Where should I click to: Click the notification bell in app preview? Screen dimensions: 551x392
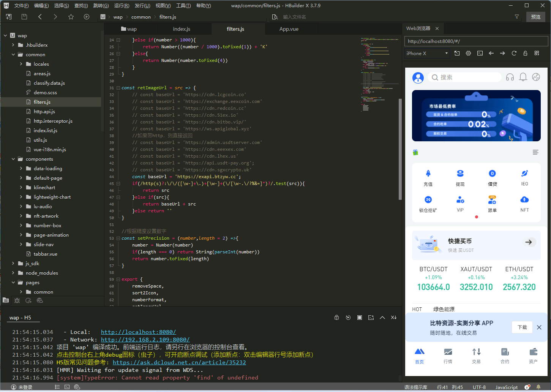pos(523,77)
